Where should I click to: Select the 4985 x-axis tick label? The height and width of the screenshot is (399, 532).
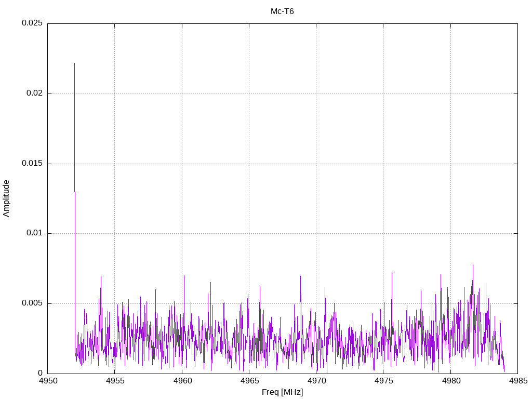(517, 381)
